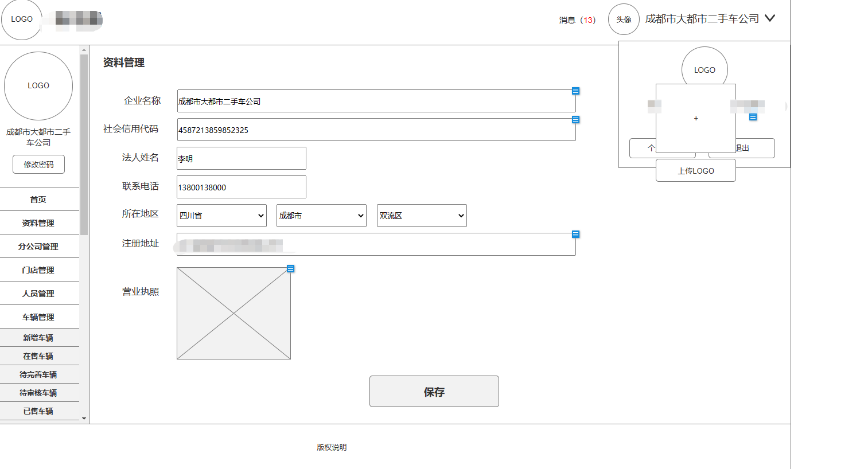Open the 双流区 district dropdown
Viewport: 868px width, 469px height.
pos(422,216)
